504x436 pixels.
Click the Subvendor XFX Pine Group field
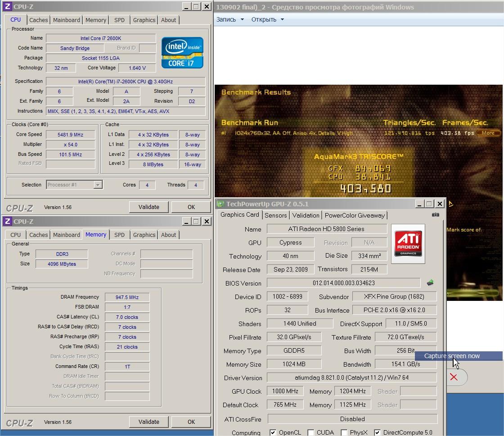[x=394, y=296]
